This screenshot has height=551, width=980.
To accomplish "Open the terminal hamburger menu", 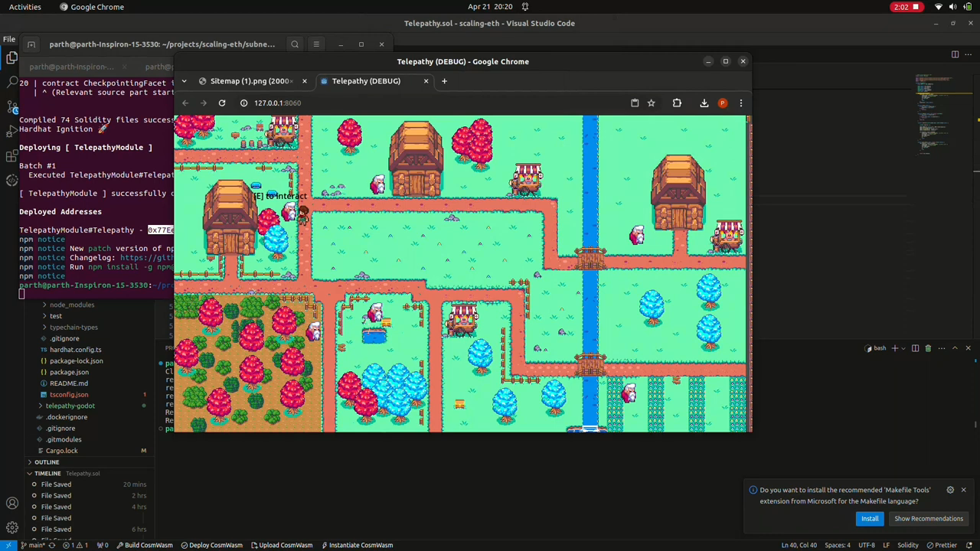I will point(316,44).
